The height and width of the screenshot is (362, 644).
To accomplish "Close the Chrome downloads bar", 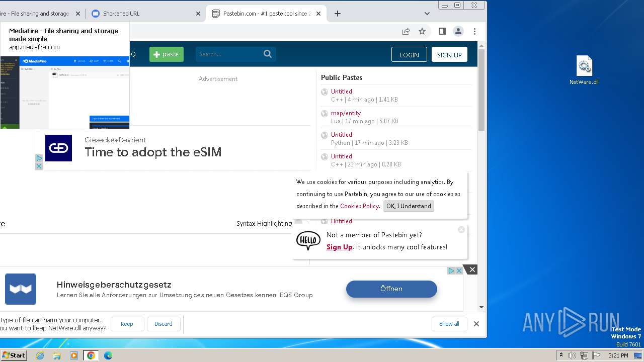I will pyautogui.click(x=476, y=324).
